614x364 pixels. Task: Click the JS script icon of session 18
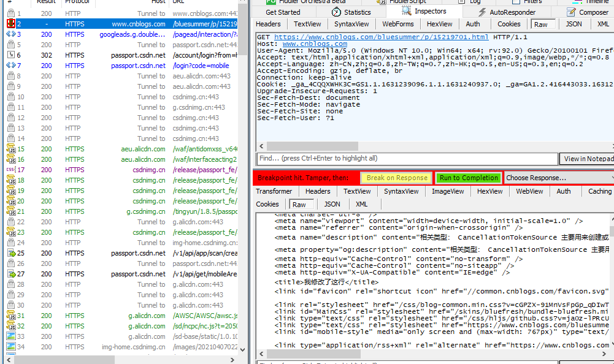tap(11, 180)
